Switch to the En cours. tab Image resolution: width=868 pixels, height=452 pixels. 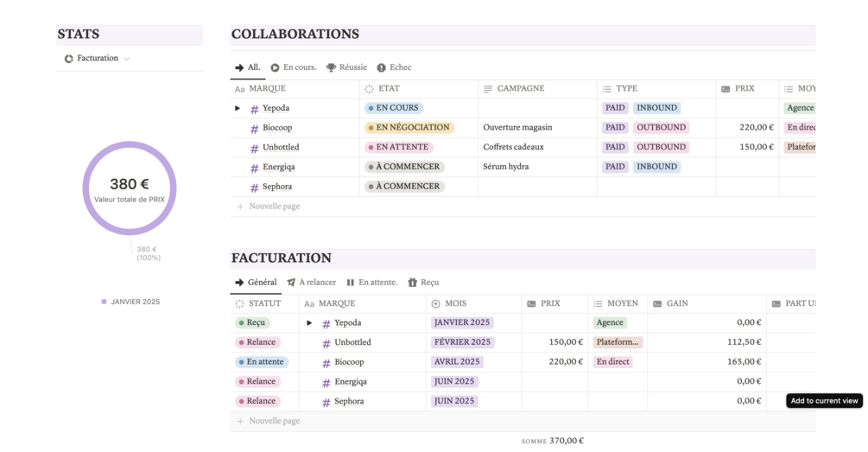click(294, 67)
